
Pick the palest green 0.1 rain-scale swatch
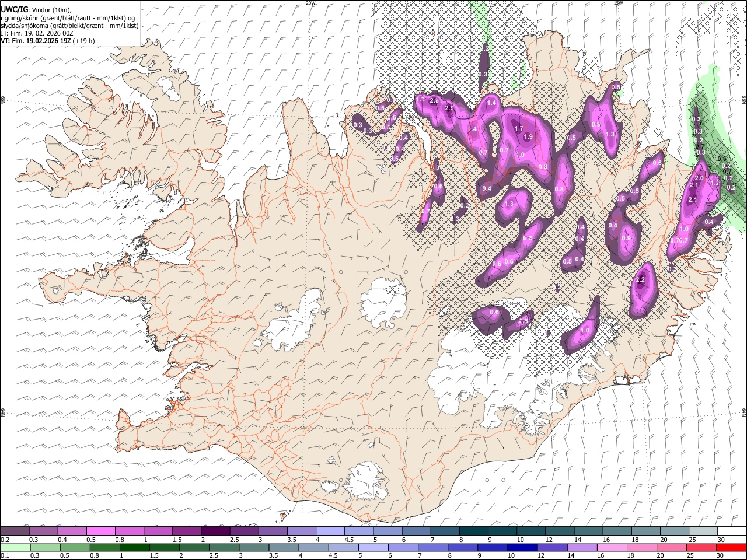(15, 547)
